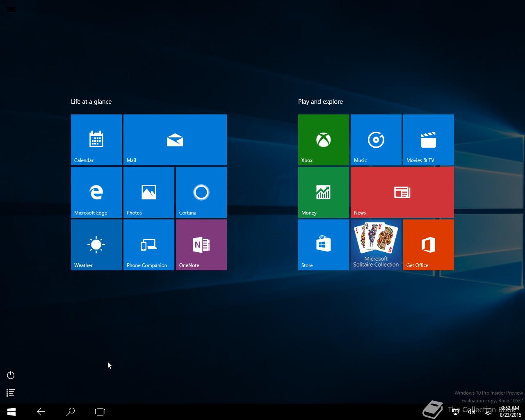Click the Windows Start button
525x420 pixels.
tap(11, 412)
